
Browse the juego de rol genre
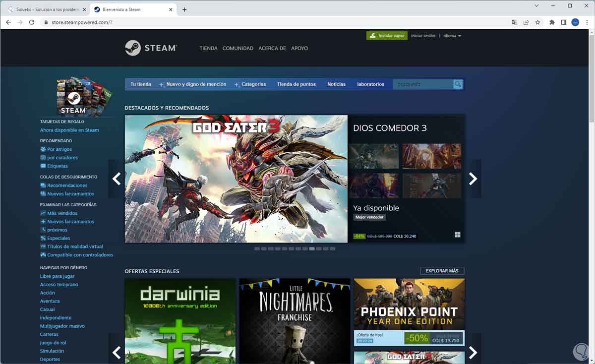(x=53, y=343)
